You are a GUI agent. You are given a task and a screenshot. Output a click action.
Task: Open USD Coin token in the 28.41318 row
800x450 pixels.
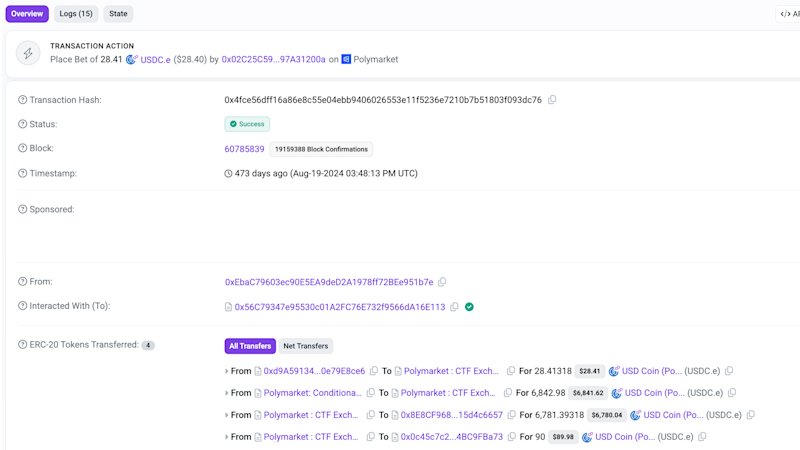point(652,371)
